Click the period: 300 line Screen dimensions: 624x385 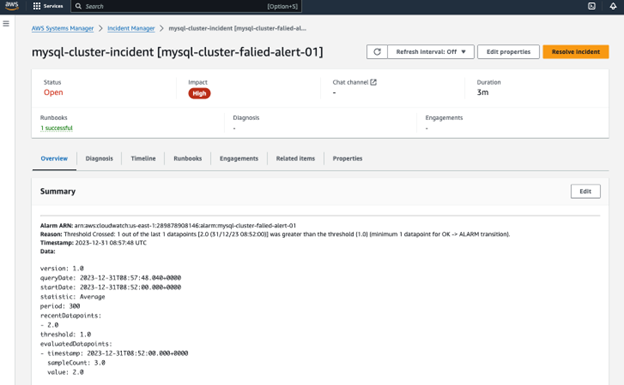pyautogui.click(x=60, y=306)
